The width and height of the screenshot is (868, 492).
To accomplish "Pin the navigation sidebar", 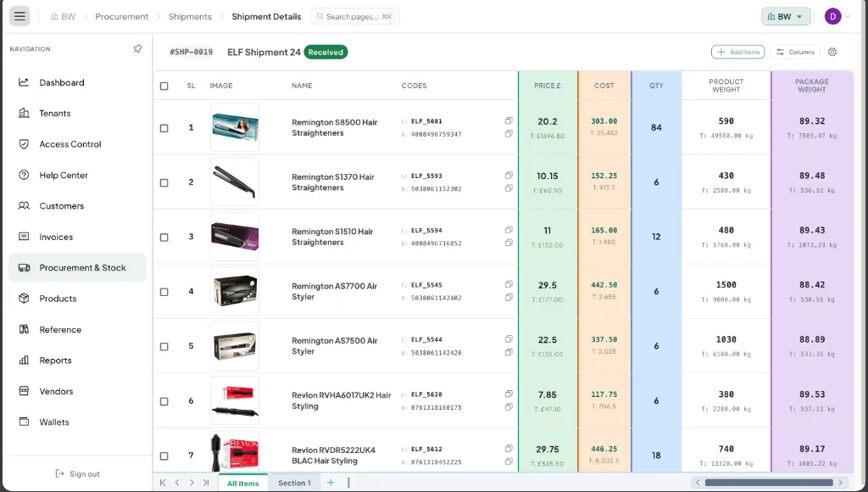I will pyautogui.click(x=137, y=48).
